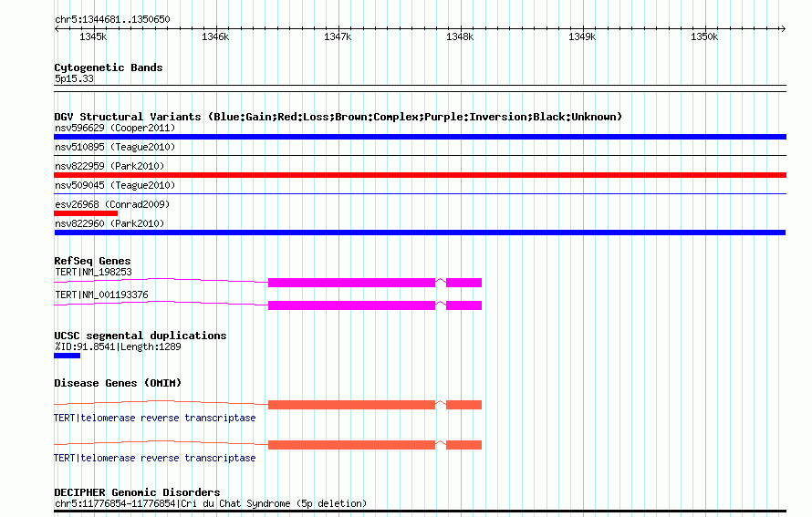Click the large magenta exon of NM_001193376

(x=351, y=305)
